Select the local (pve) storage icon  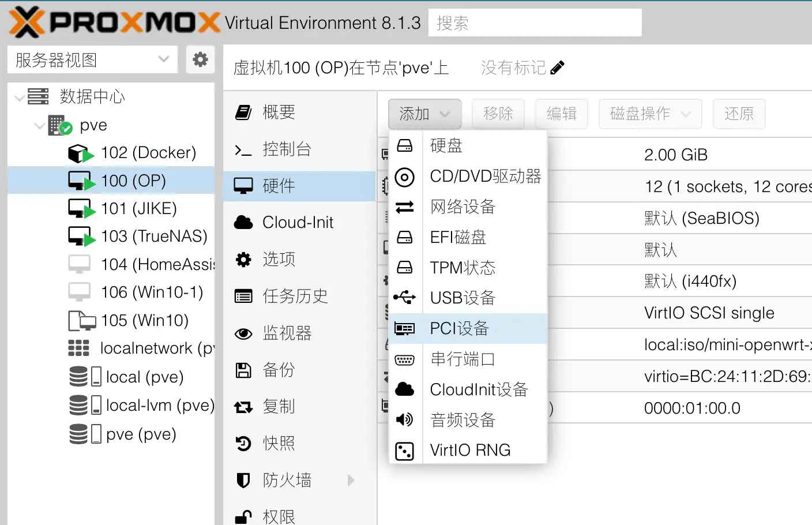coord(85,376)
